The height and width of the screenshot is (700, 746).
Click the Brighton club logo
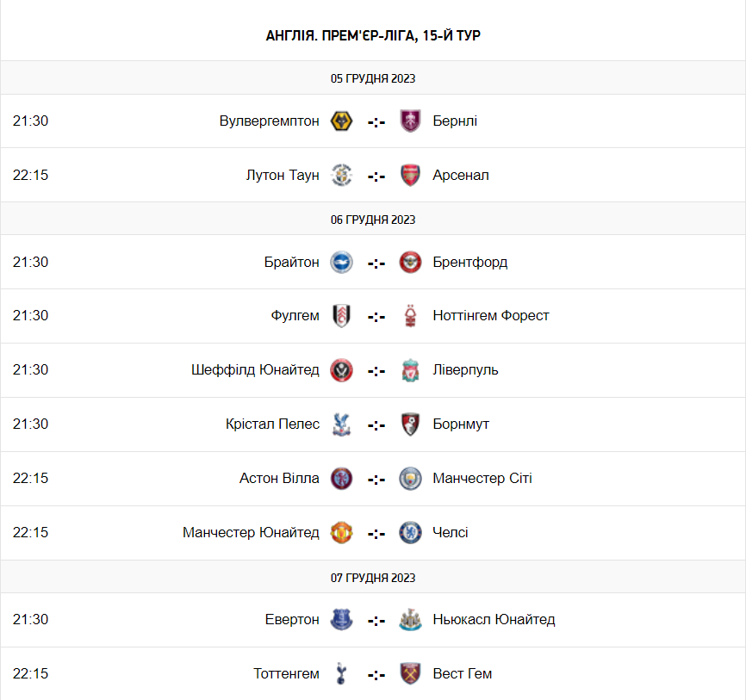(341, 262)
